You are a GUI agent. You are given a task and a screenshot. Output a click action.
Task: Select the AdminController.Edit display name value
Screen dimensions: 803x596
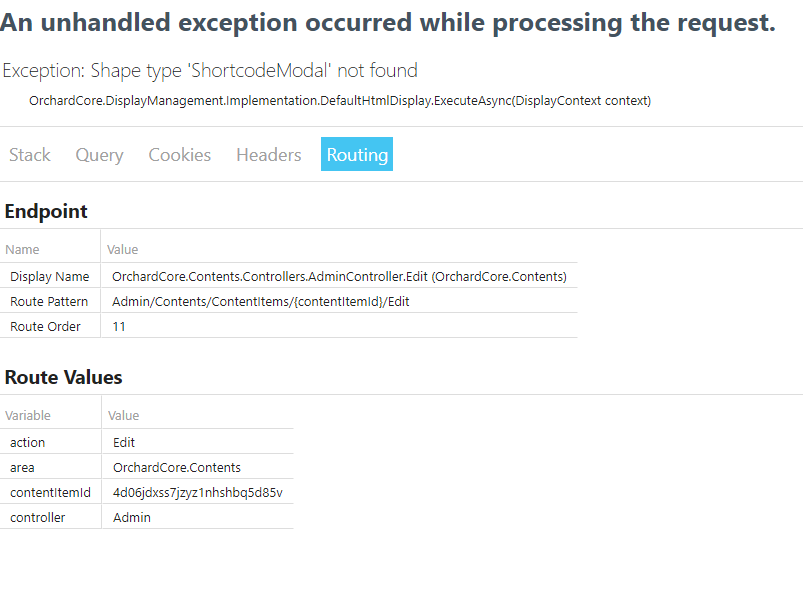(338, 276)
